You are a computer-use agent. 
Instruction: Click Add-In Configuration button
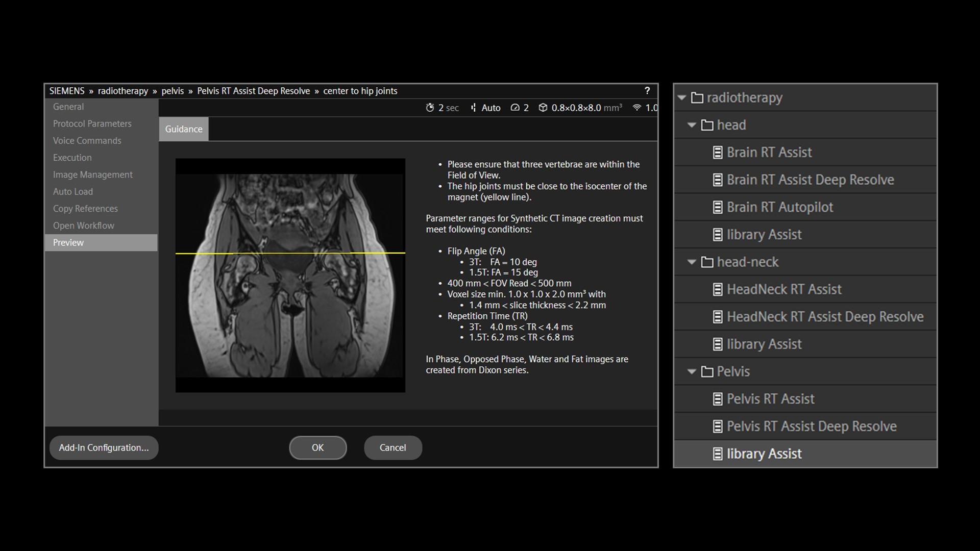(x=104, y=447)
